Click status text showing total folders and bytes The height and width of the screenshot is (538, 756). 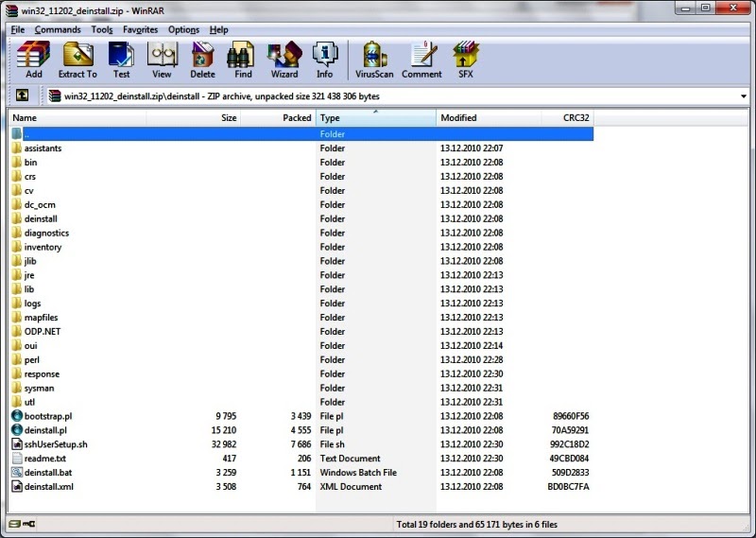(x=477, y=524)
